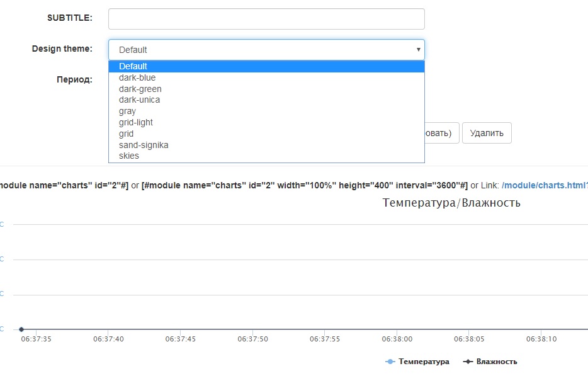Pick the dark-green theme from list
Image resolution: width=588 pixels, height=383 pixels.
click(x=140, y=89)
